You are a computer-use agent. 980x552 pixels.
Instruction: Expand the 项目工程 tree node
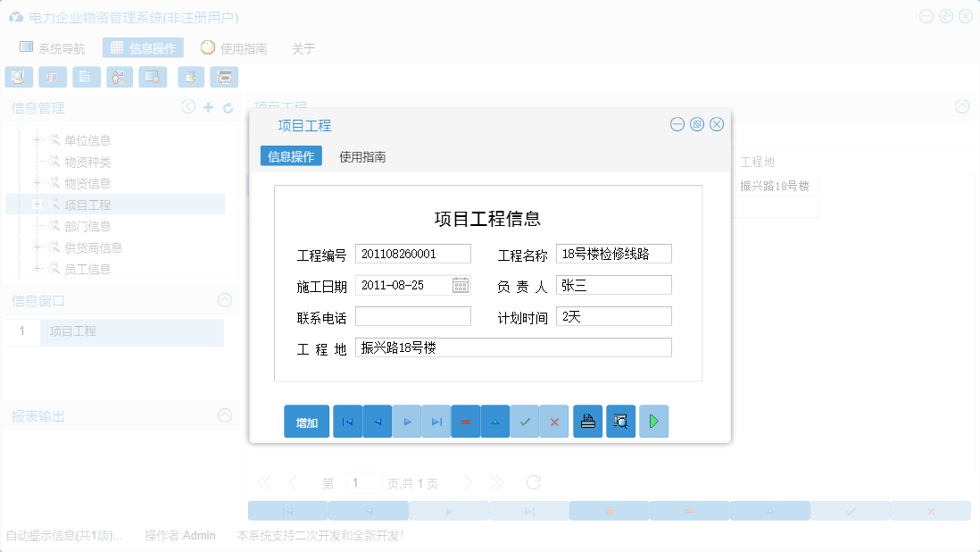coord(37,205)
